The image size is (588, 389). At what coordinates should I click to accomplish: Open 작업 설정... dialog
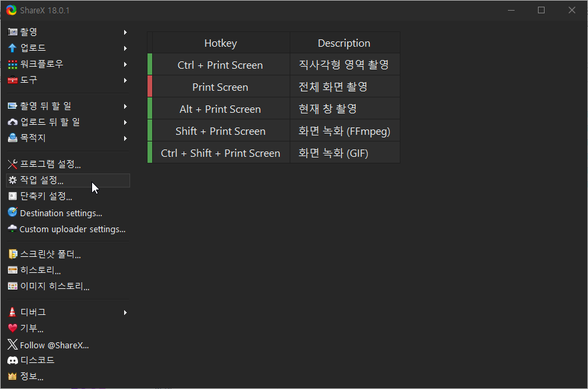(x=68, y=180)
